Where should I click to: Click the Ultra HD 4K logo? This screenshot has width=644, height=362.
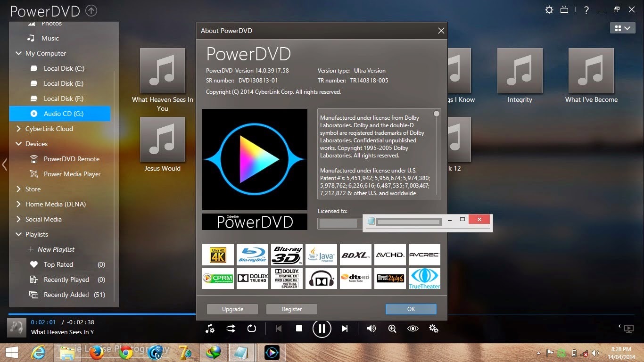coord(218,255)
